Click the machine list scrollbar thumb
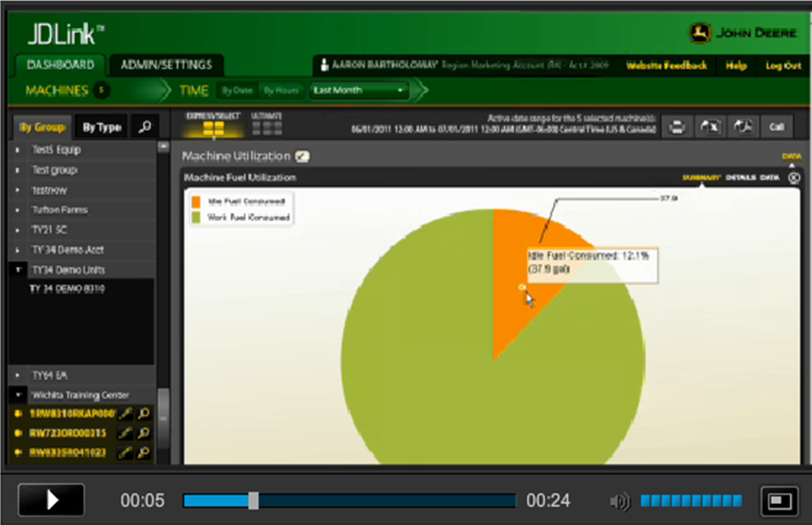Image resolution: width=812 pixels, height=525 pixels. point(164,418)
